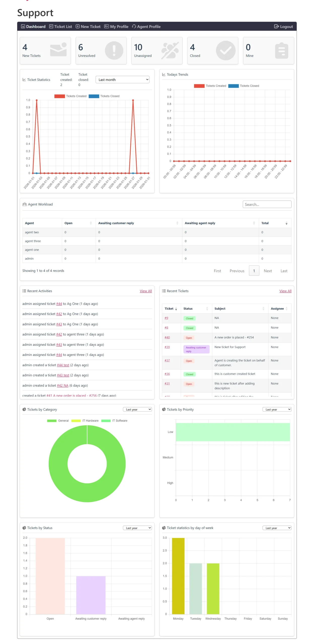Sort Recent Tickets by Status column arrow

pyautogui.click(x=207, y=309)
